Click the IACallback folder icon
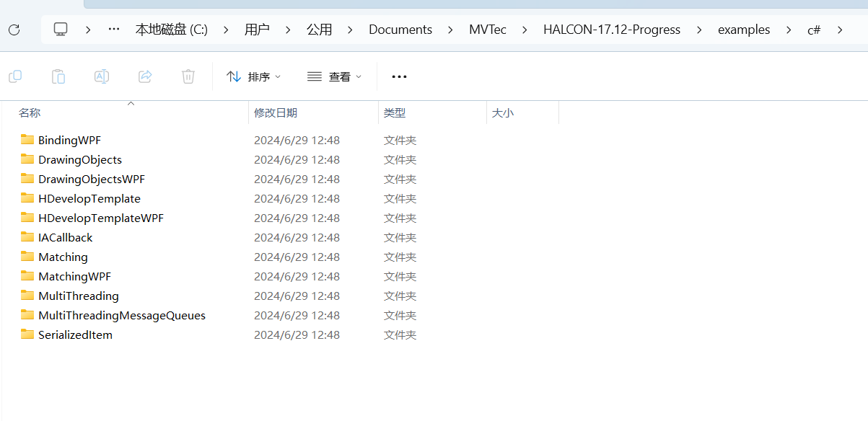This screenshot has height=421, width=868. point(27,236)
